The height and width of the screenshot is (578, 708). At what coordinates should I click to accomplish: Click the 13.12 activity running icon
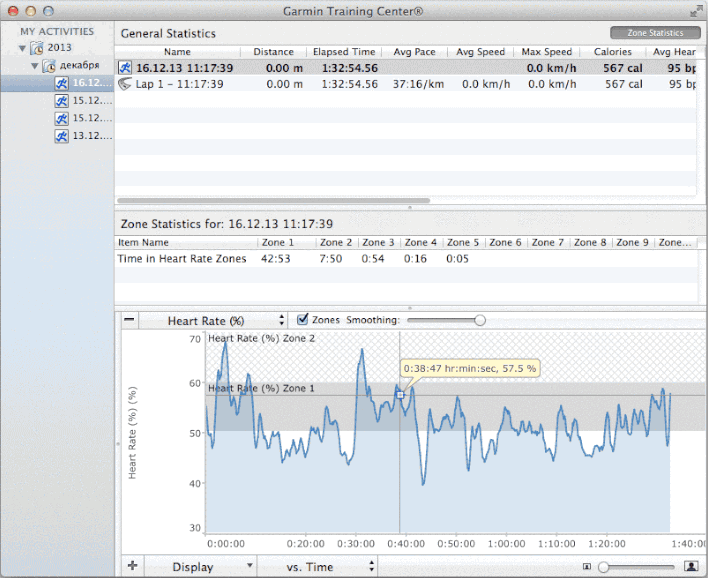[62, 135]
